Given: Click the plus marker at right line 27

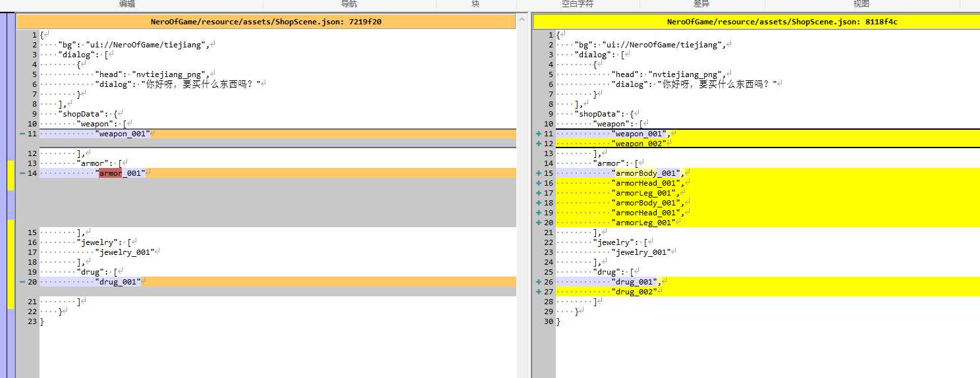Looking at the screenshot, I should [x=539, y=292].
